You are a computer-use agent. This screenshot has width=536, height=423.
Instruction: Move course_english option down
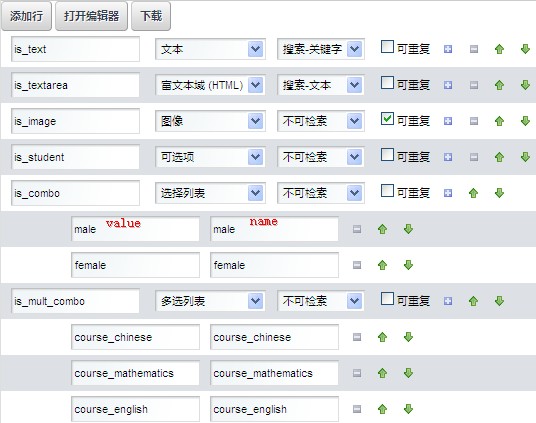pyautogui.click(x=408, y=409)
